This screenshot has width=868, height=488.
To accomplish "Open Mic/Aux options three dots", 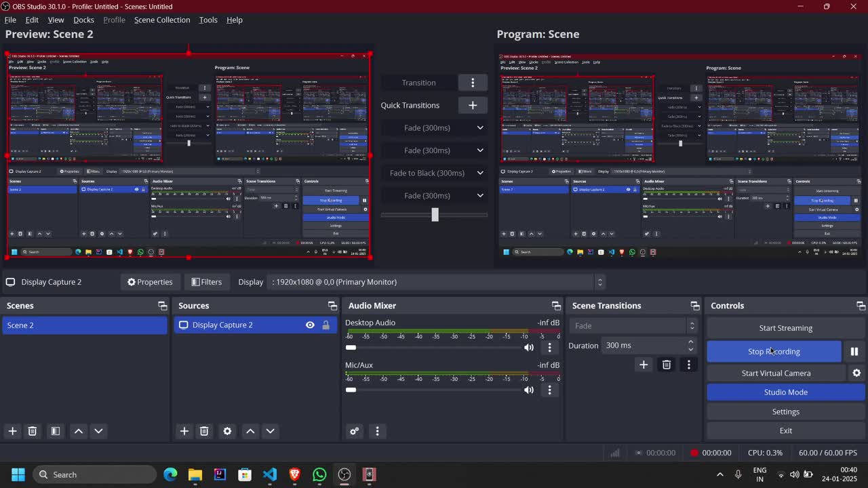I will click(x=550, y=390).
